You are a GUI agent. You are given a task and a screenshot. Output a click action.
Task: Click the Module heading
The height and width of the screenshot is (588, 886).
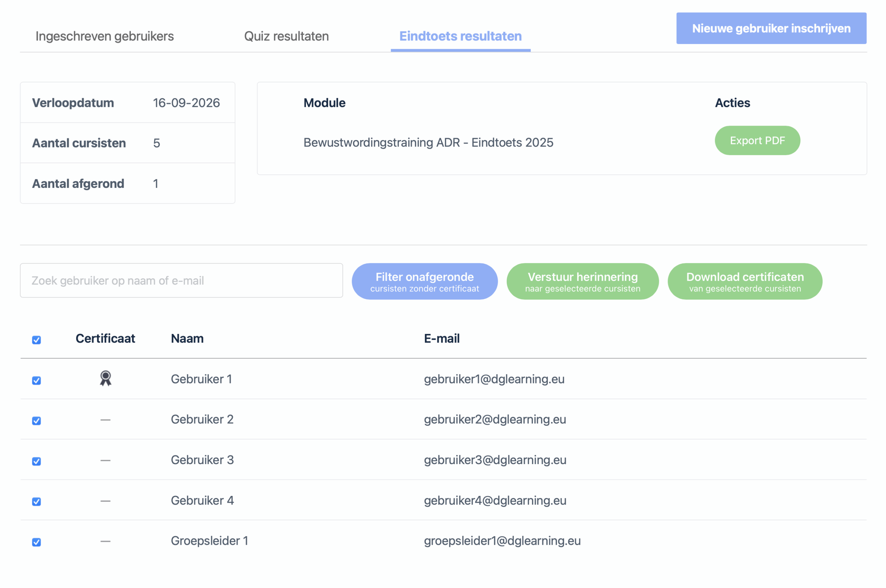(324, 103)
